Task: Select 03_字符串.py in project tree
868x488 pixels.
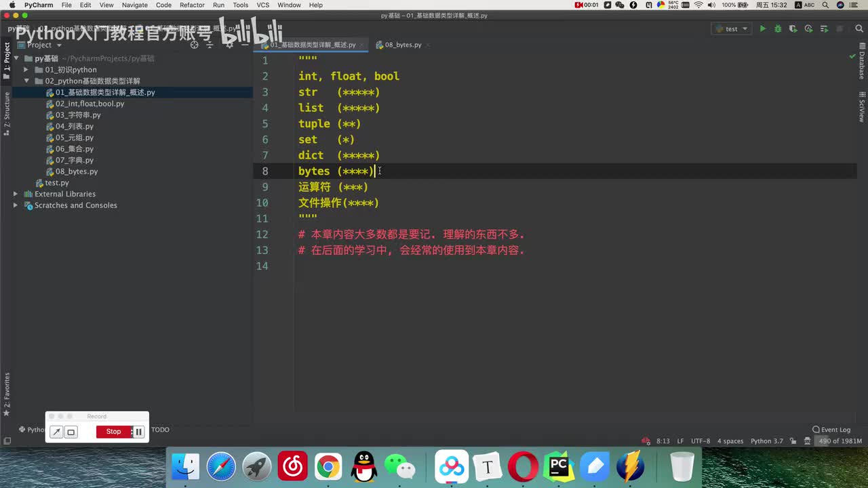Action: tap(78, 115)
